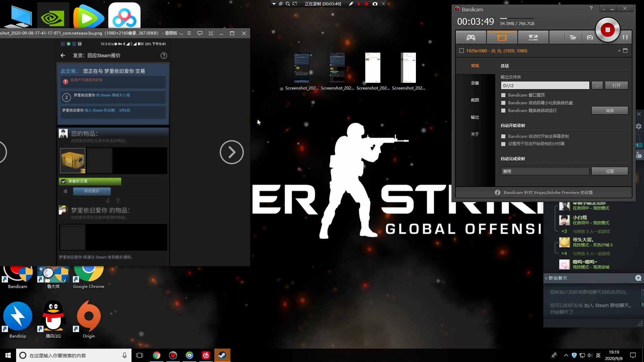
Task: Click 打开 button for output folder
Action: click(616, 85)
